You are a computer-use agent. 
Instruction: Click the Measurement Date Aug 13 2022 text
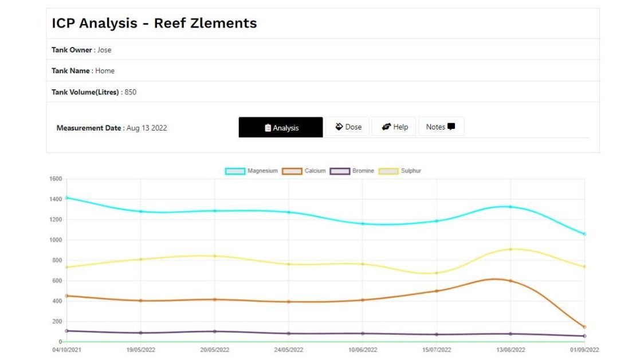[x=146, y=128]
